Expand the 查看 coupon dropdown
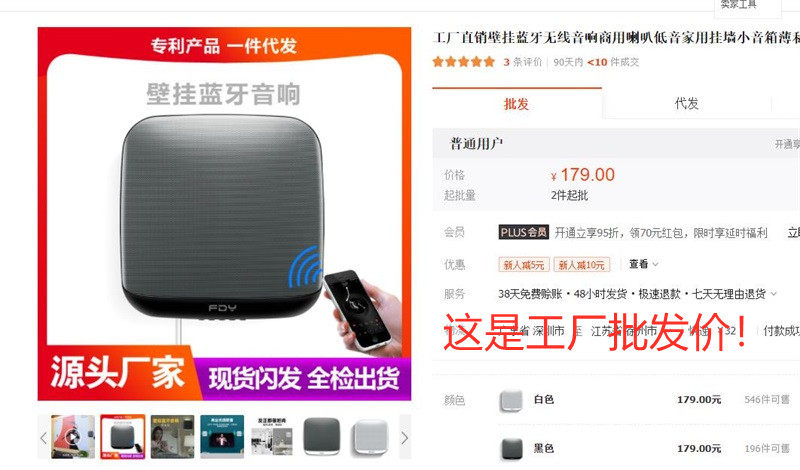Image resolution: width=800 pixels, height=470 pixels. [x=643, y=264]
